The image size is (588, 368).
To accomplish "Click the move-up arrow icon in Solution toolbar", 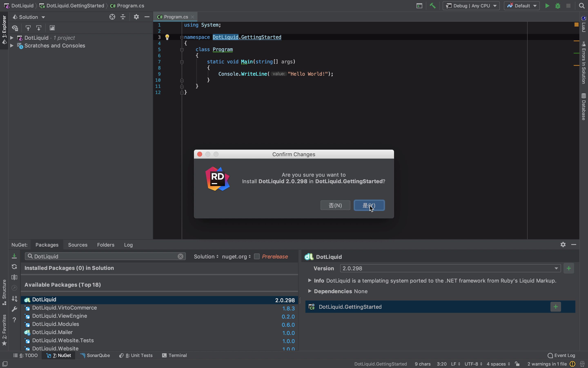I will click(28, 28).
